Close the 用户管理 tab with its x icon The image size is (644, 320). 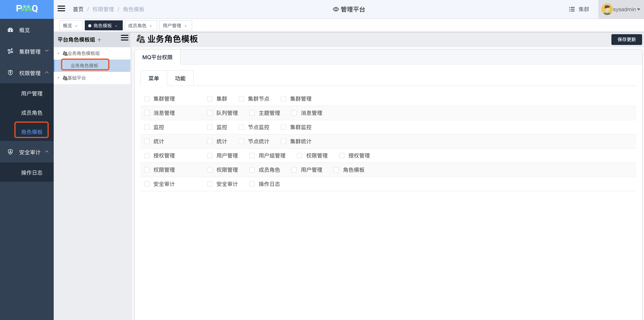coord(185,26)
